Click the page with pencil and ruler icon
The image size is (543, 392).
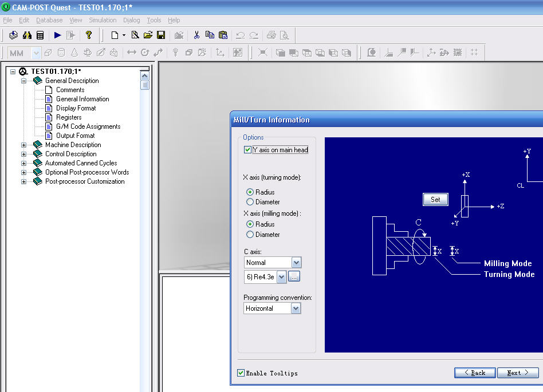click(135, 35)
